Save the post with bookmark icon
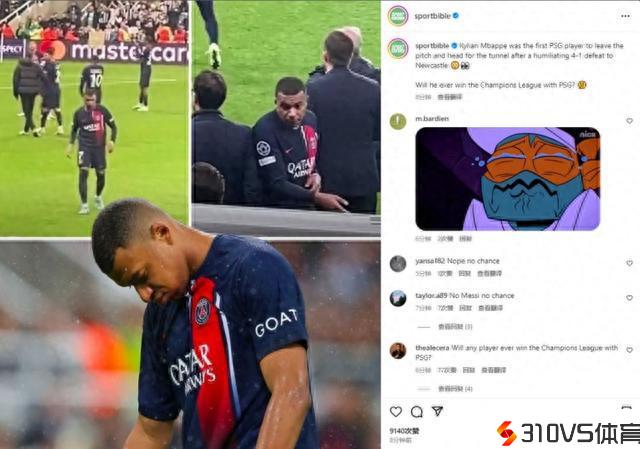This screenshot has height=449, width=640. [x=626, y=407]
